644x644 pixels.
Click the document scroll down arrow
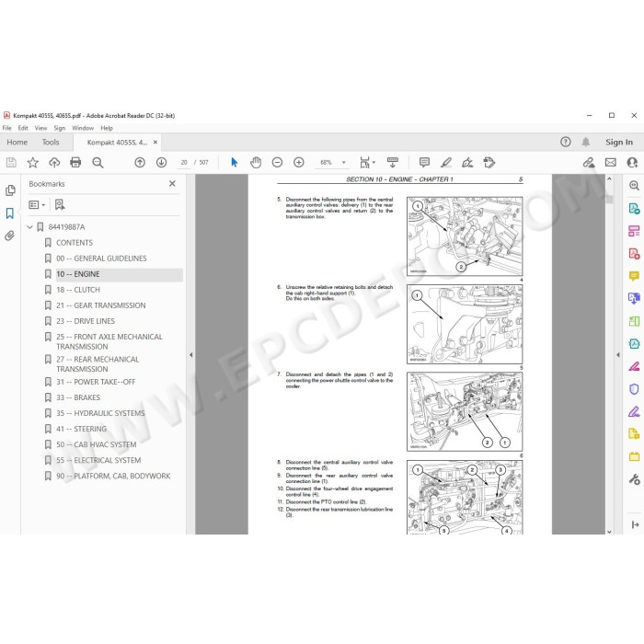609,531
